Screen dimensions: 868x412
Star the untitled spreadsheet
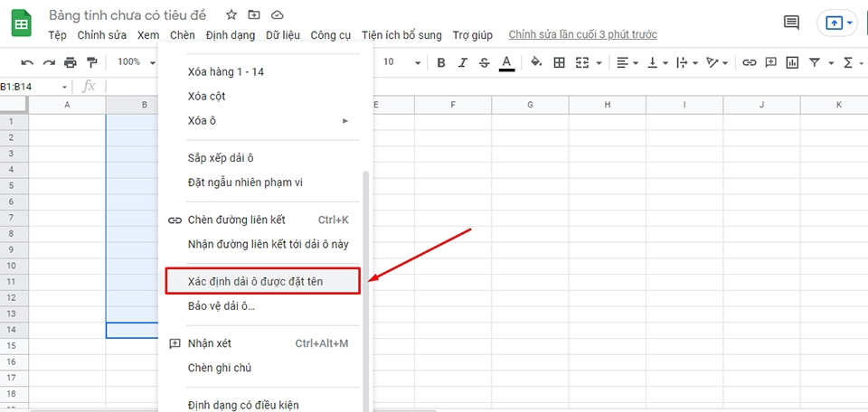click(231, 15)
